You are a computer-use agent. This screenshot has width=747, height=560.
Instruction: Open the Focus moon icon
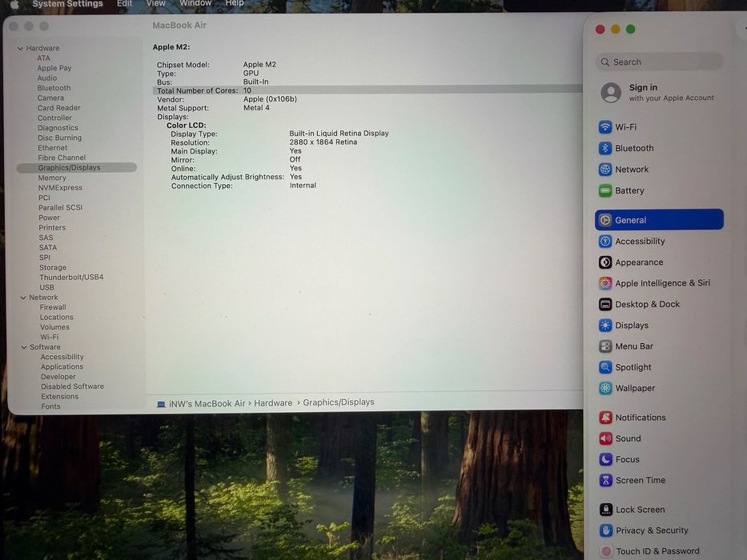[605, 459]
